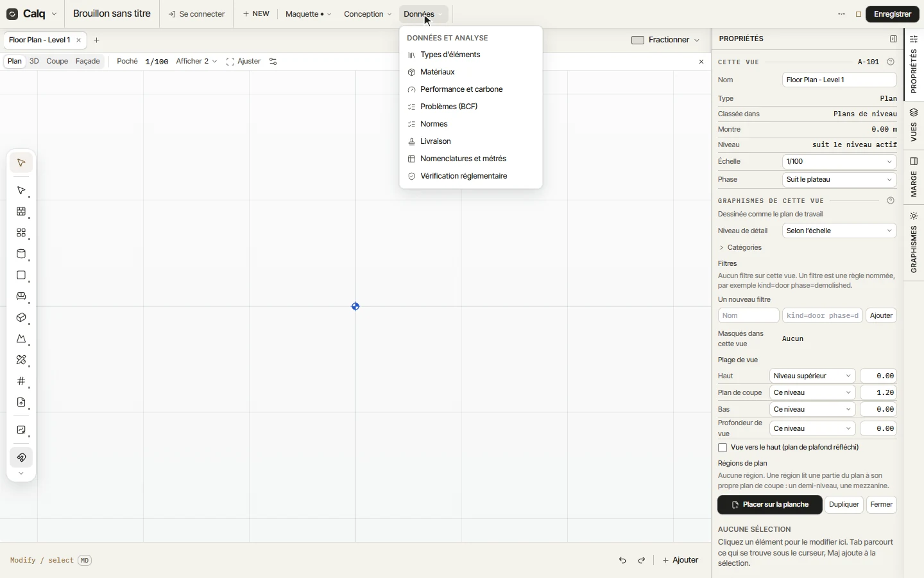Open the Haut 'Niveau supérieur' dropdown
This screenshot has width=924, height=578.
813,376
